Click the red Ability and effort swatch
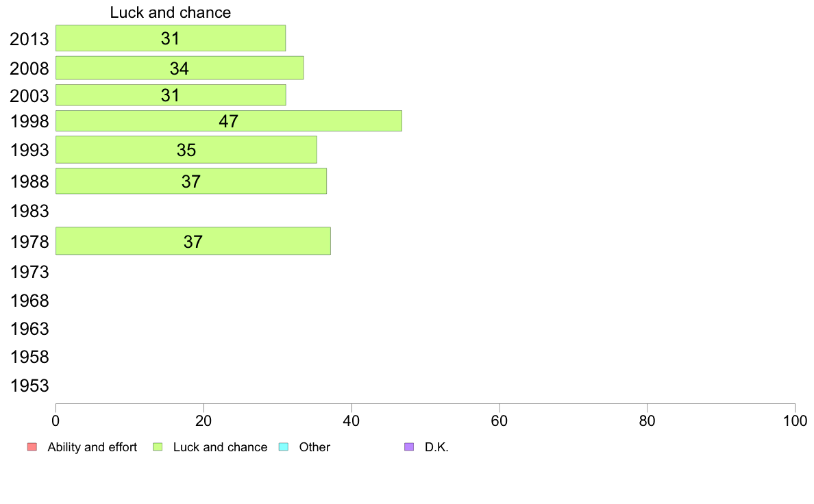814x504 pixels. pos(32,447)
